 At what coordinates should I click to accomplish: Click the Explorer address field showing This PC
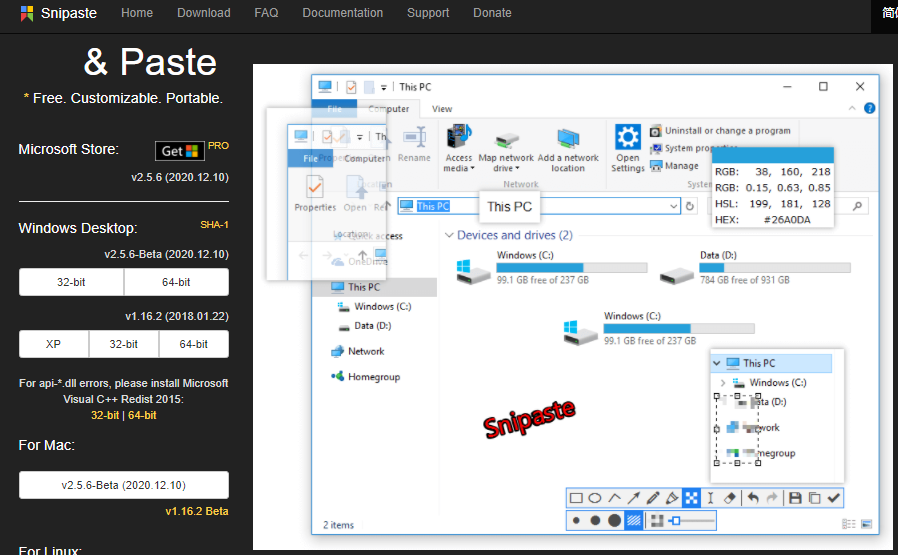click(x=539, y=206)
